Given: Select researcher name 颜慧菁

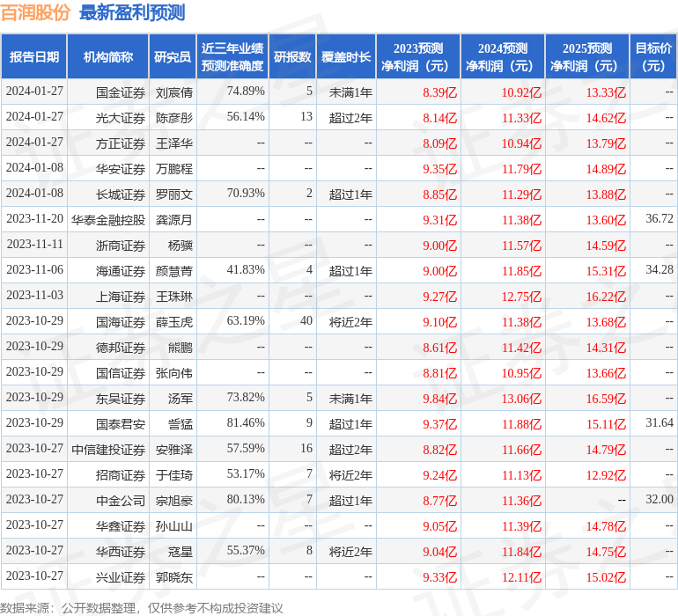Looking at the screenshot, I should pyautogui.click(x=174, y=271).
